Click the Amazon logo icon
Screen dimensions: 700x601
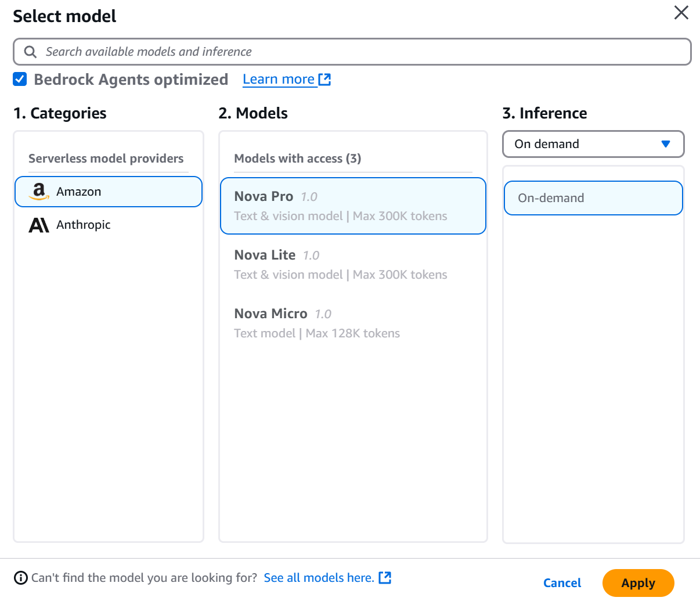click(39, 192)
